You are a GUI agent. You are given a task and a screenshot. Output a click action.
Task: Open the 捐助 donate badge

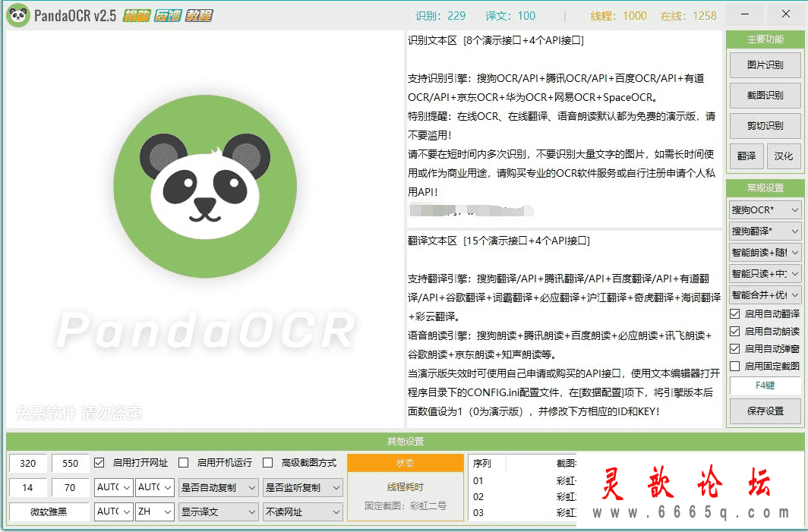click(136, 15)
